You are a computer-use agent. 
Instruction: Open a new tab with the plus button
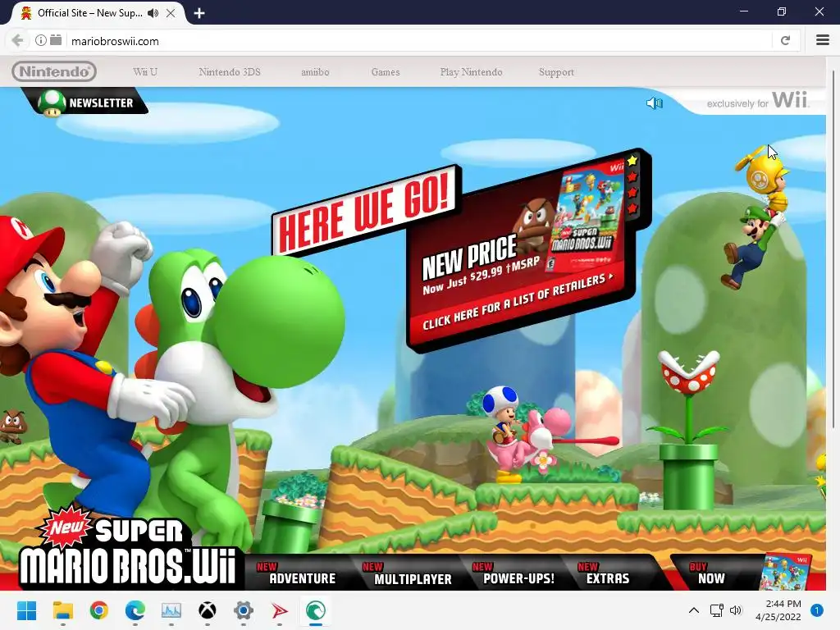point(199,13)
